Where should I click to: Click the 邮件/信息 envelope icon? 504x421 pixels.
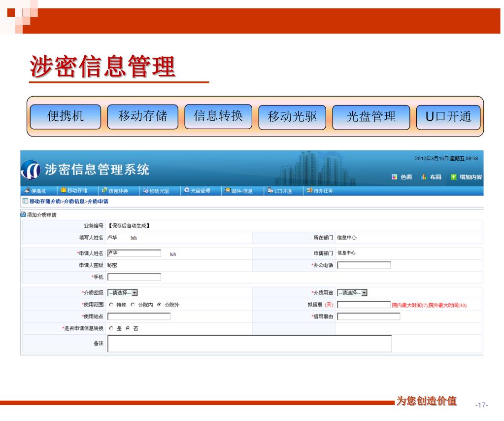(228, 190)
